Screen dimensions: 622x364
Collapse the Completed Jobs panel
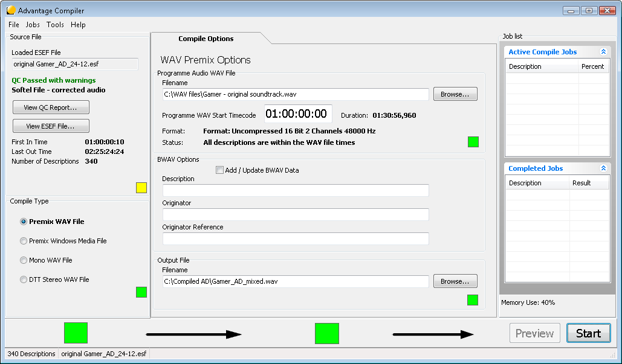pyautogui.click(x=603, y=168)
